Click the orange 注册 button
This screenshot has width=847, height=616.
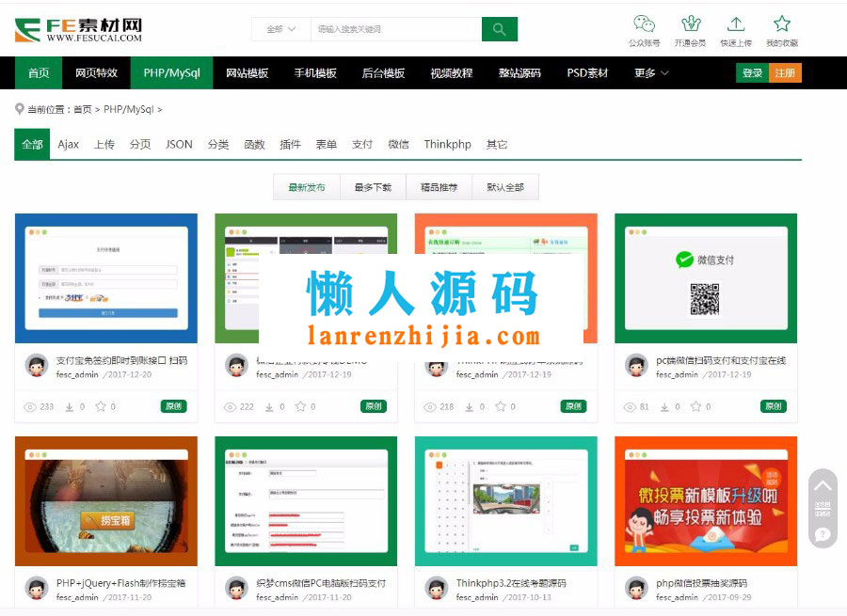(785, 72)
